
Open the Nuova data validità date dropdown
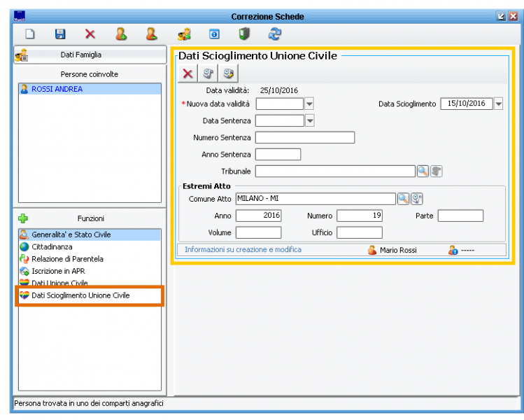pos(309,104)
